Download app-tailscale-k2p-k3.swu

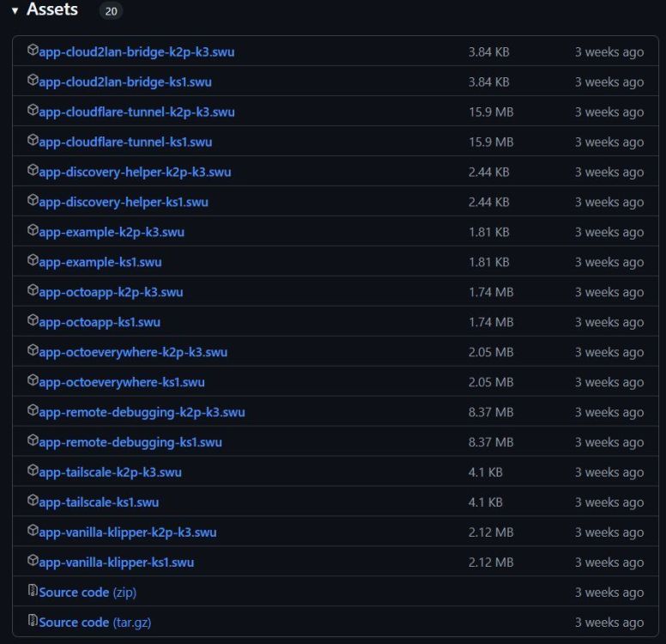pyautogui.click(x=111, y=472)
